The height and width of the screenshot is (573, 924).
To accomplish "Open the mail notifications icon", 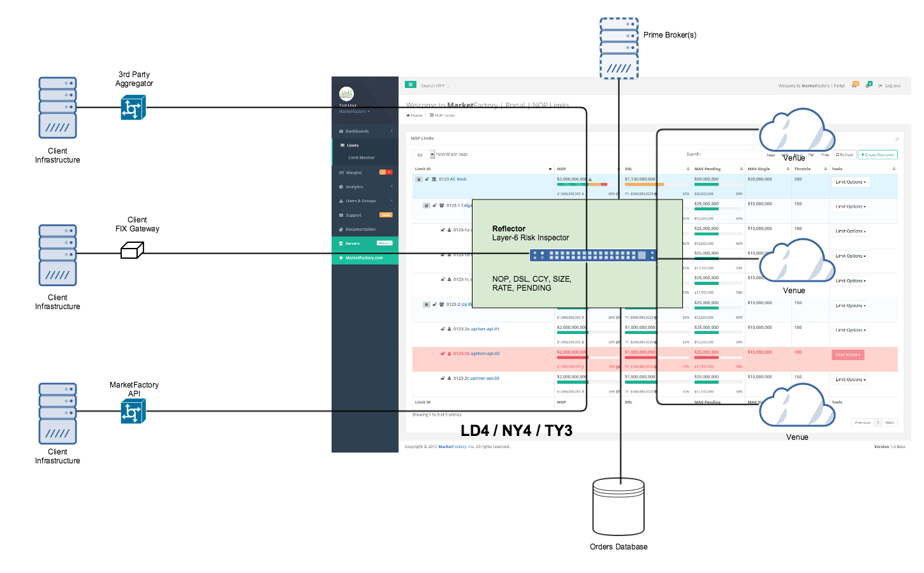I will (855, 85).
